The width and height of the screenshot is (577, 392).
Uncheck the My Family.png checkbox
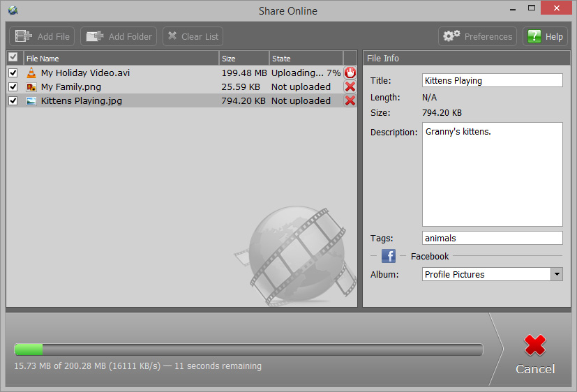pos(13,86)
